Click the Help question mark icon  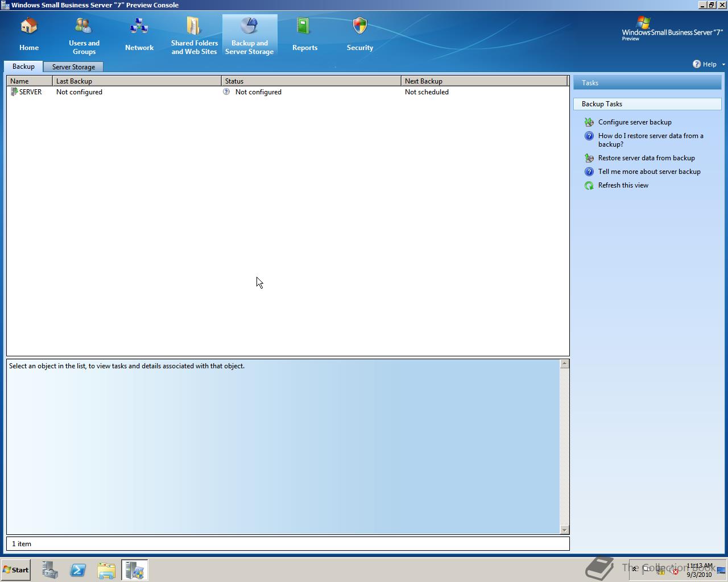coord(697,64)
